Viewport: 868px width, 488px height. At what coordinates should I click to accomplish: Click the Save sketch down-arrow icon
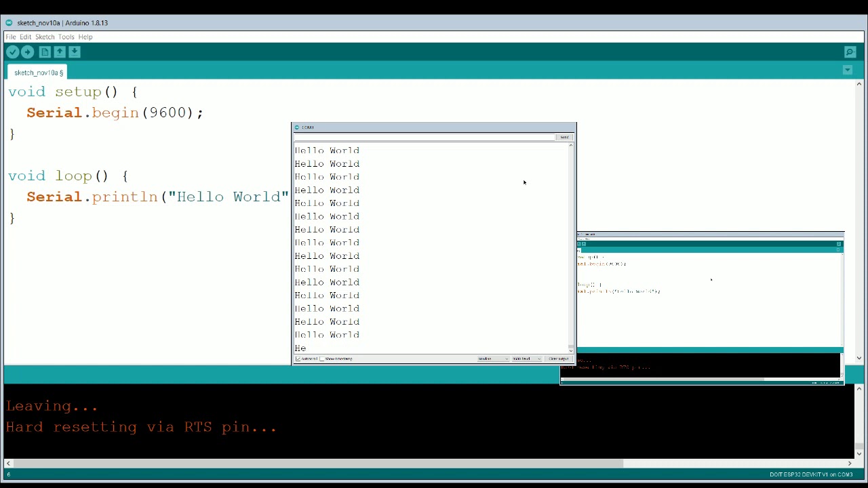point(75,52)
